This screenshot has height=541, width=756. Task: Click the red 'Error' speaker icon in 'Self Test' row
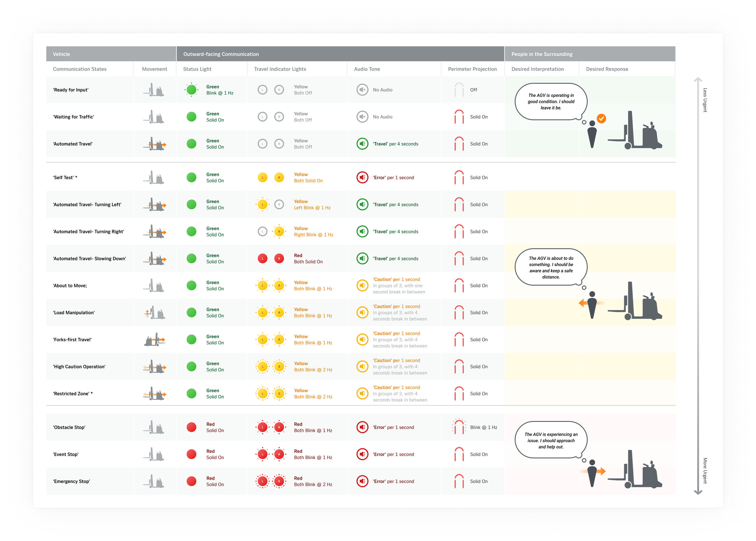tap(362, 177)
